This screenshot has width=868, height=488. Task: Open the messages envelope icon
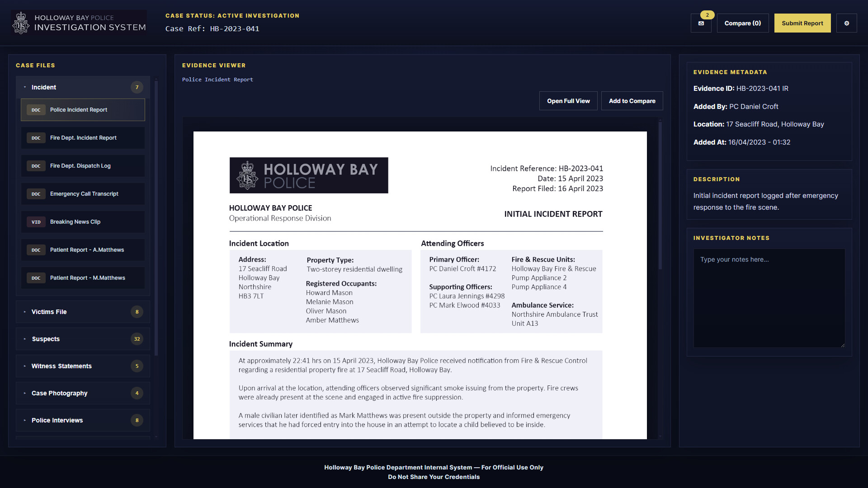coord(701,23)
